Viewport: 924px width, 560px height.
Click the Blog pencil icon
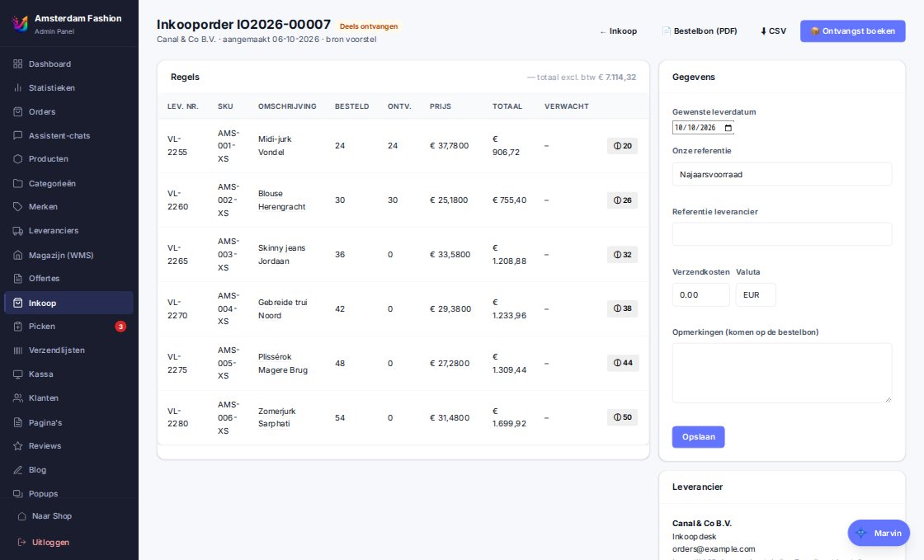(17, 470)
